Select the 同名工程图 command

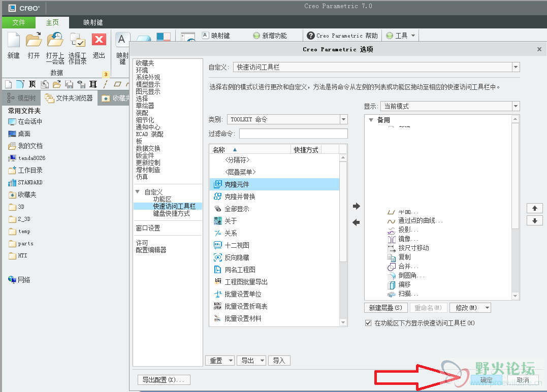coord(274,270)
